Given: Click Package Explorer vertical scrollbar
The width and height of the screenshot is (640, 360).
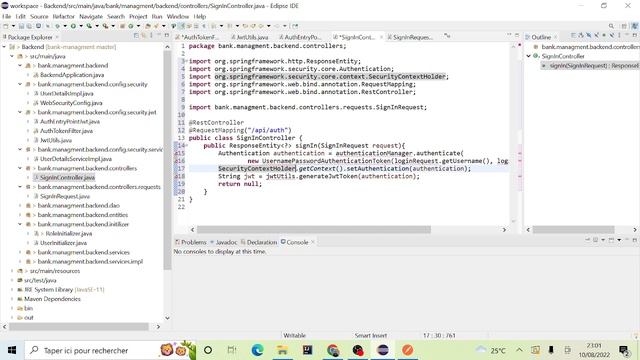Looking at the screenshot, I should point(167,159).
